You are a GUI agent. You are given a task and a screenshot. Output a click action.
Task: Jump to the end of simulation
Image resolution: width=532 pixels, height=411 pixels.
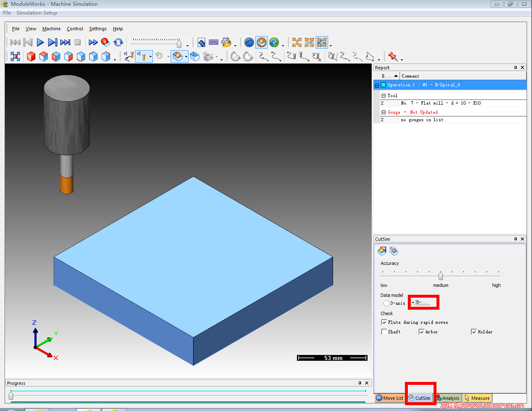tap(65, 42)
